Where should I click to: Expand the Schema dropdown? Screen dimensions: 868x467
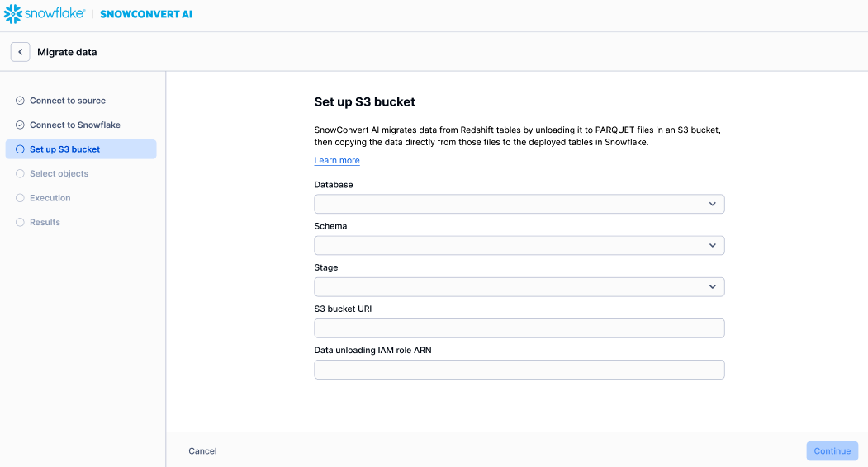tap(519, 245)
